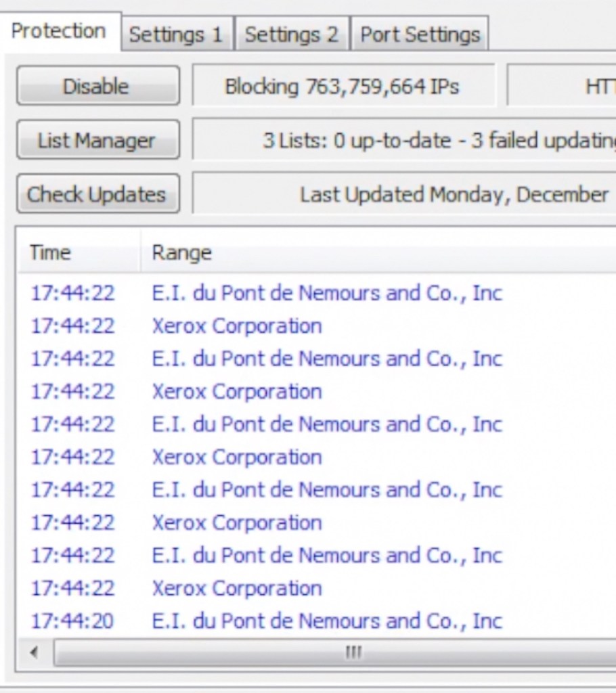Open the Settings 1 tab
This screenshot has width=616, height=693.
[175, 35]
